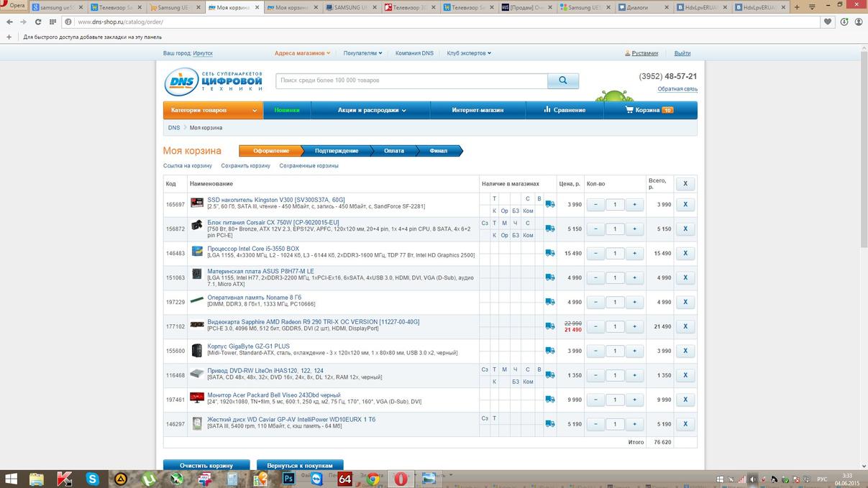Increase quantity of Intel Core i5-3550 processor

tap(634, 254)
